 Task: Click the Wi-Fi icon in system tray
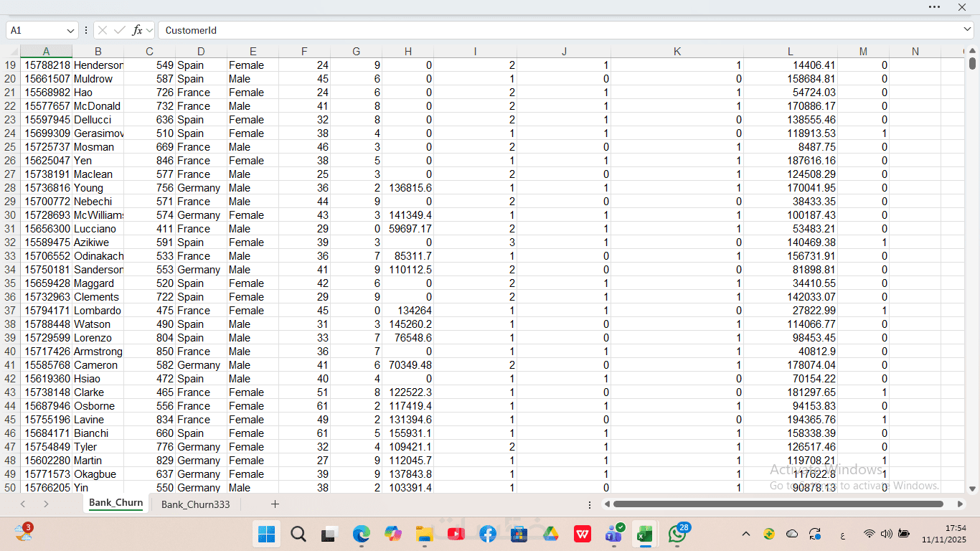[x=869, y=534]
